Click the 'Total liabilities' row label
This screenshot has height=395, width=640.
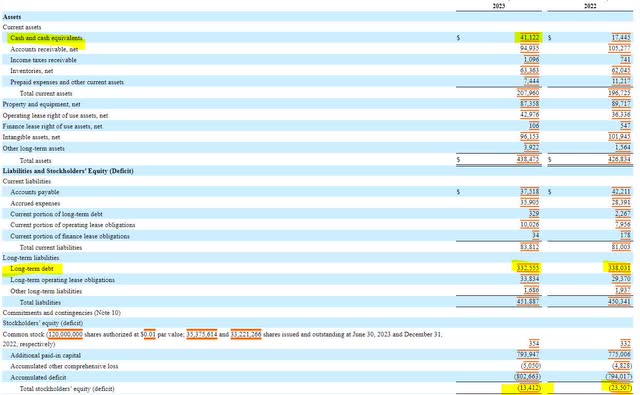click(40, 302)
